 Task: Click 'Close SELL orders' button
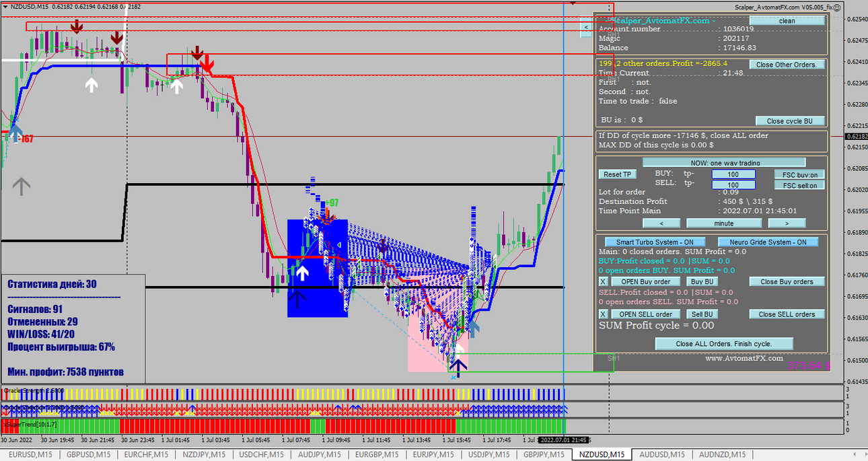point(787,314)
